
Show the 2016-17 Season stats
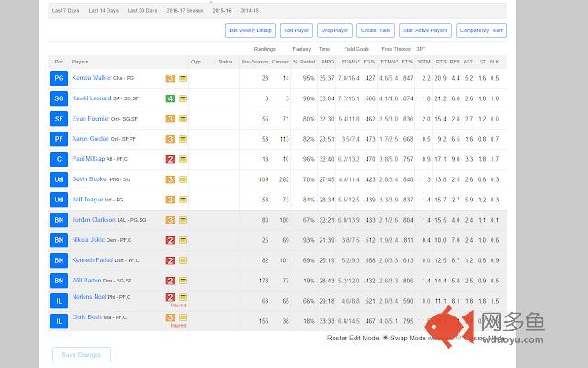[185, 11]
